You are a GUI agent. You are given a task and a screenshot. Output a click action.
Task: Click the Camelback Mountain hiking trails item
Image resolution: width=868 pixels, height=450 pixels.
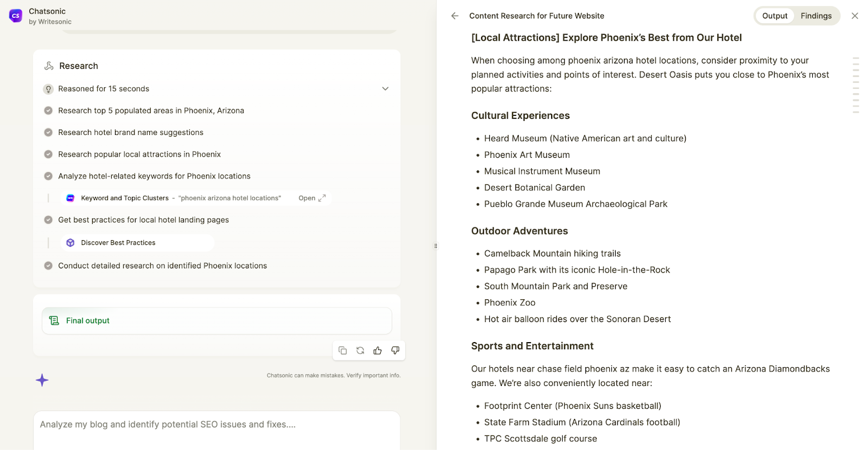pyautogui.click(x=552, y=253)
